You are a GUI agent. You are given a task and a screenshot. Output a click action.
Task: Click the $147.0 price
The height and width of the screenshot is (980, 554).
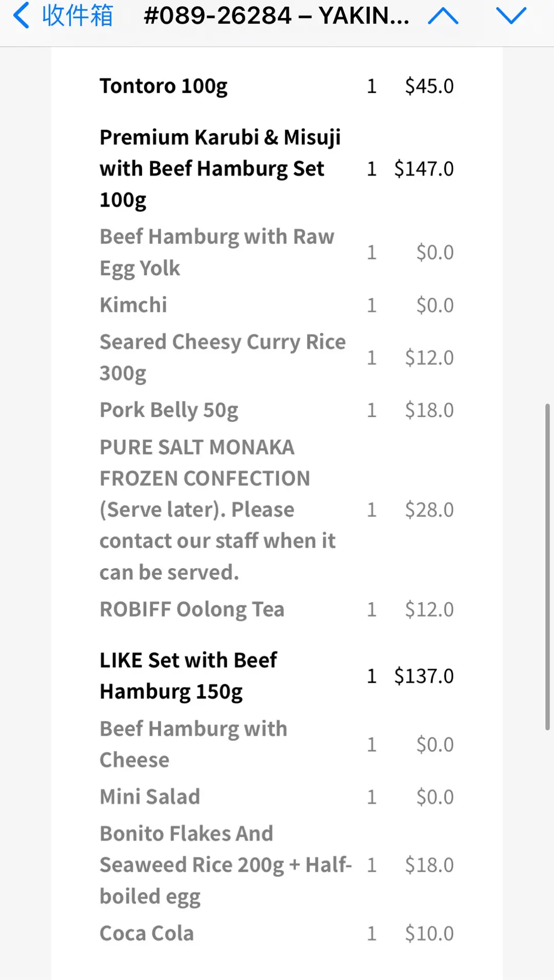[x=424, y=169]
